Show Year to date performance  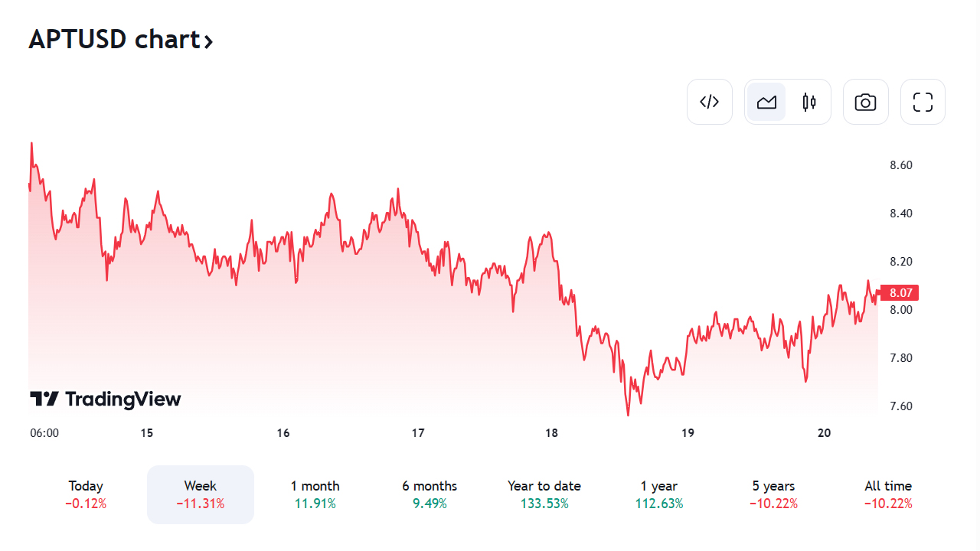click(544, 494)
